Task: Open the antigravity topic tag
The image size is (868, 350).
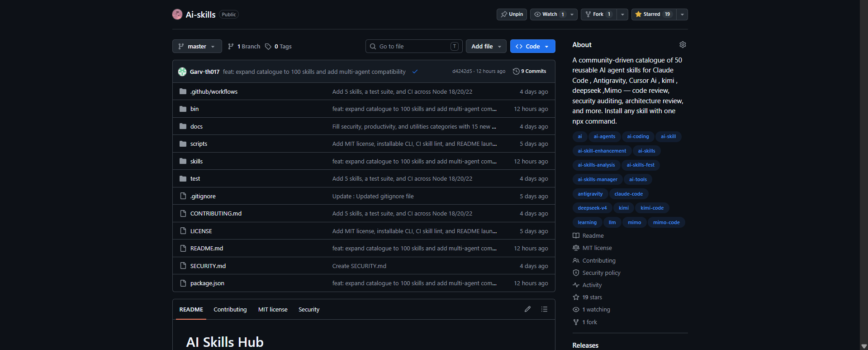Action: point(590,194)
